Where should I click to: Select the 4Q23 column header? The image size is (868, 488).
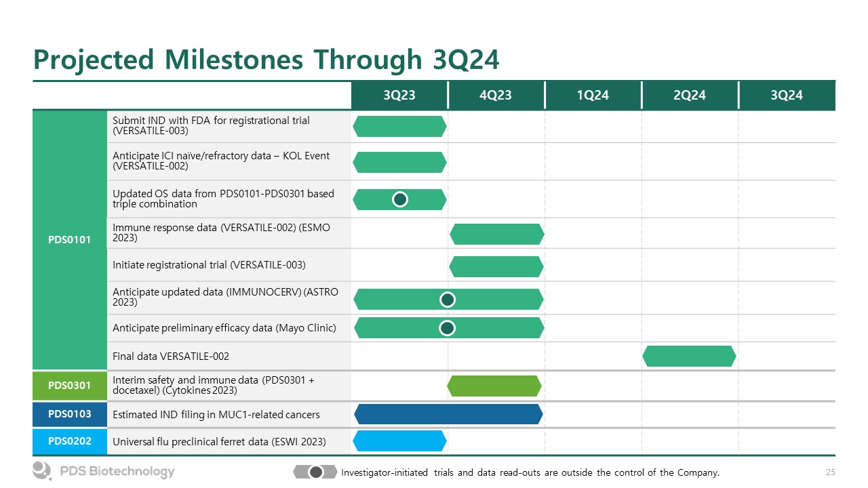(496, 96)
